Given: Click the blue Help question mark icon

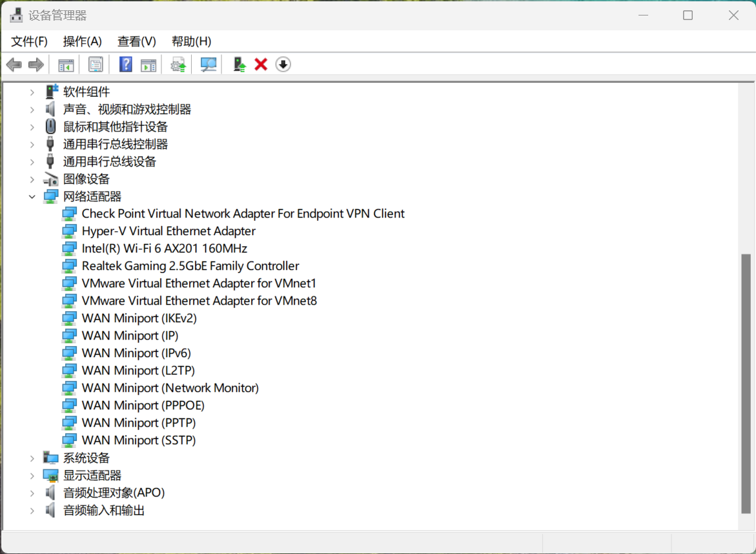Looking at the screenshot, I should point(126,65).
